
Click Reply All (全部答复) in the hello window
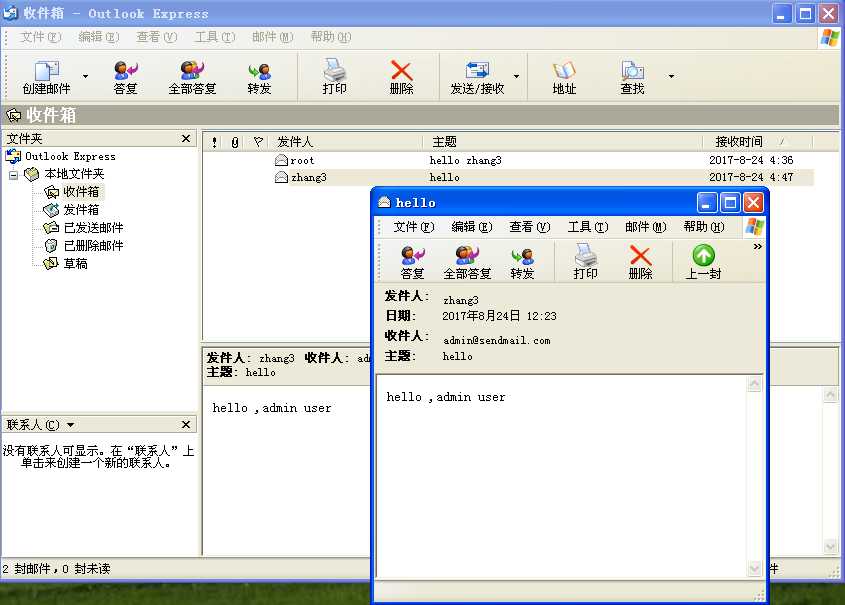[467, 262]
